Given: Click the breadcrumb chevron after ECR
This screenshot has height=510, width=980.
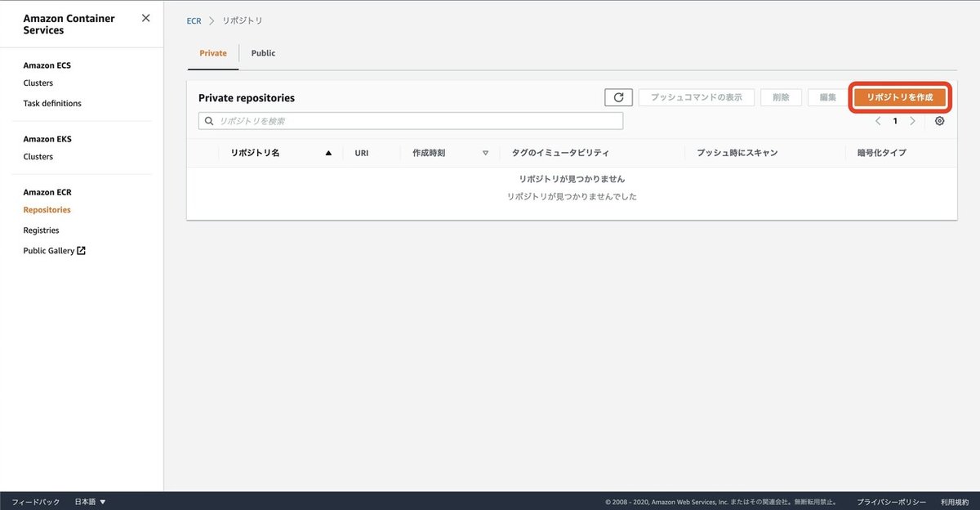Looking at the screenshot, I should coord(211,20).
